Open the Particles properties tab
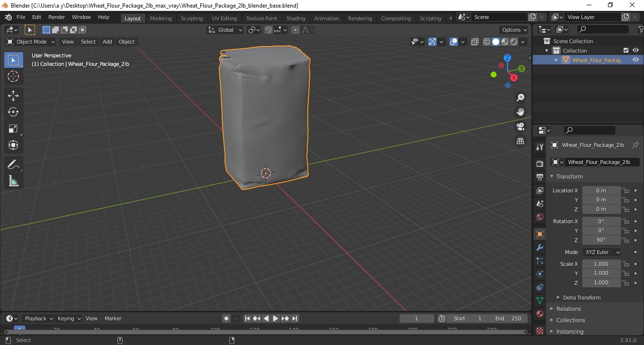 (x=540, y=261)
